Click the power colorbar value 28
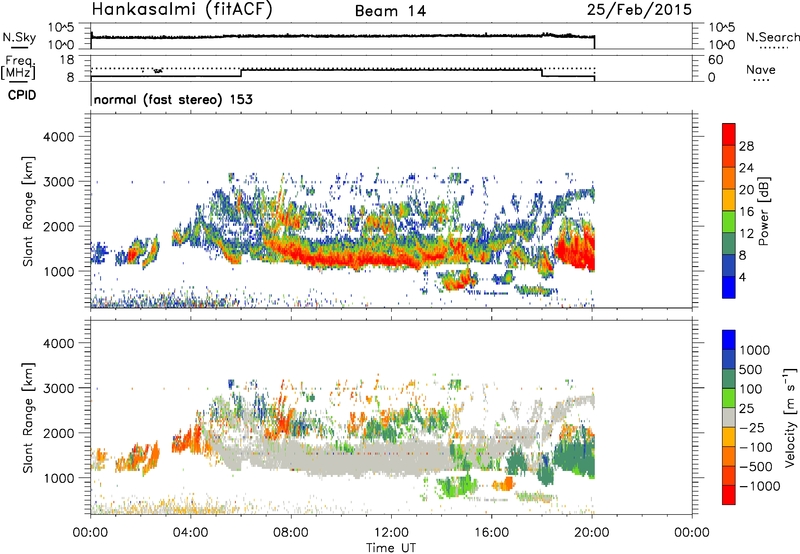 (x=746, y=146)
